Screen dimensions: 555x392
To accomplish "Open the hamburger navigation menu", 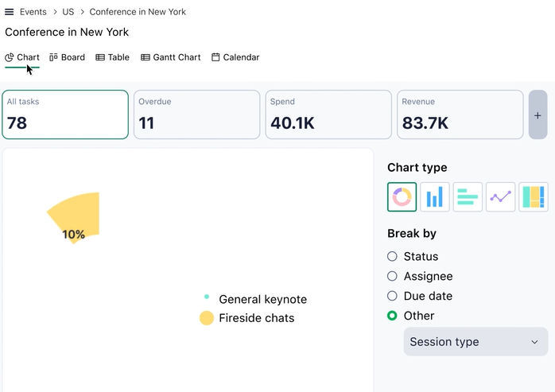I will pyautogui.click(x=10, y=12).
